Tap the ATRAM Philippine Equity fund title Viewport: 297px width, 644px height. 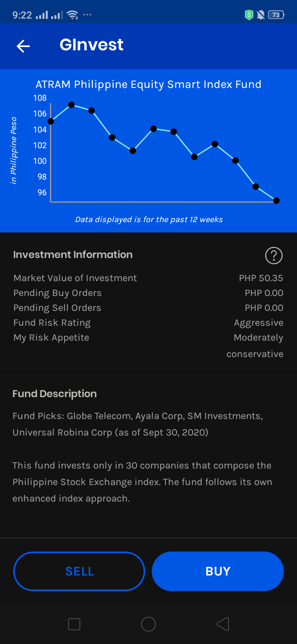click(148, 85)
